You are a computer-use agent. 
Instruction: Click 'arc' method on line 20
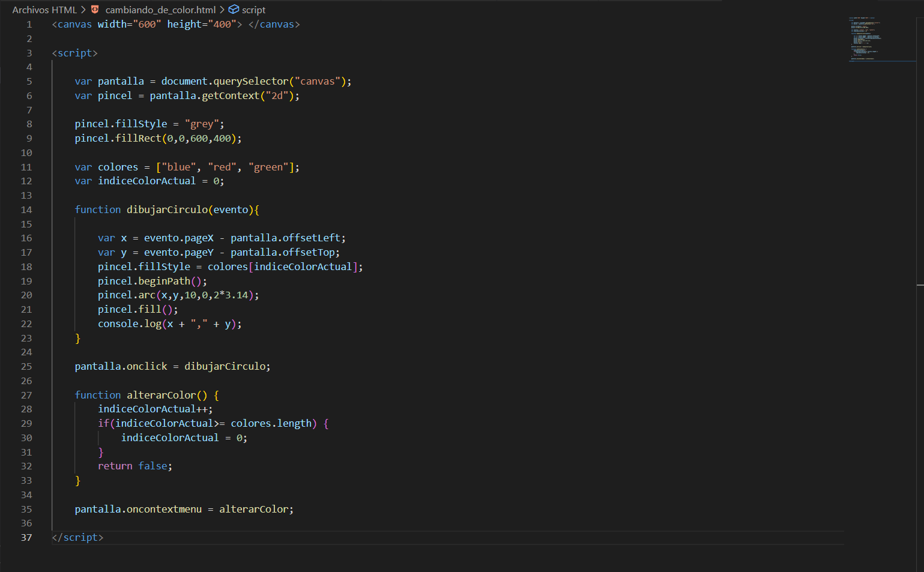(x=146, y=295)
